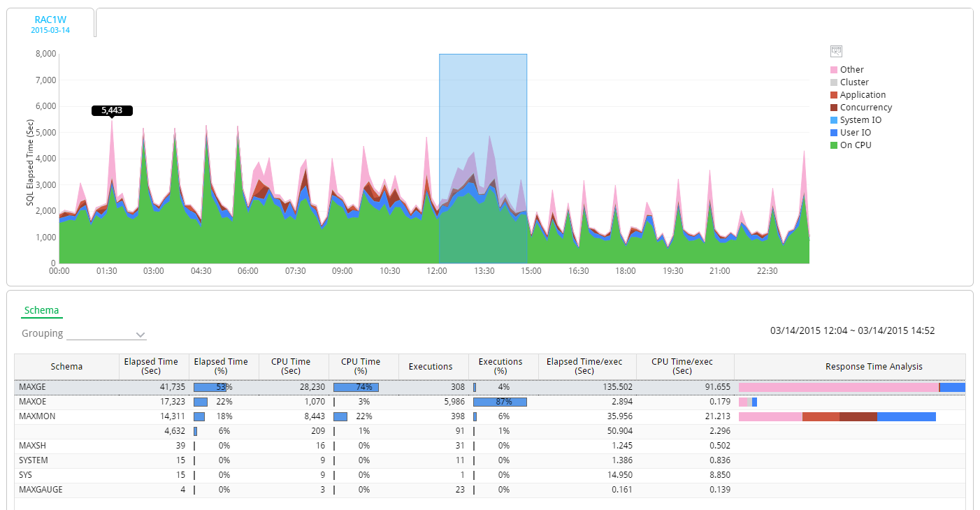Toggle the On CPU legend entry
The height and width of the screenshot is (510, 980).
click(x=851, y=145)
